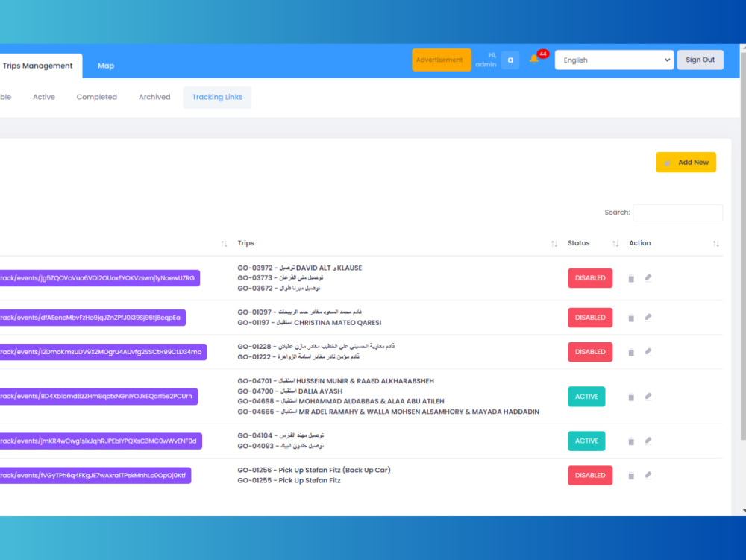This screenshot has width=746, height=560.
Task: Open tracking link ending 5e2PCUrh
Action: 98,397
